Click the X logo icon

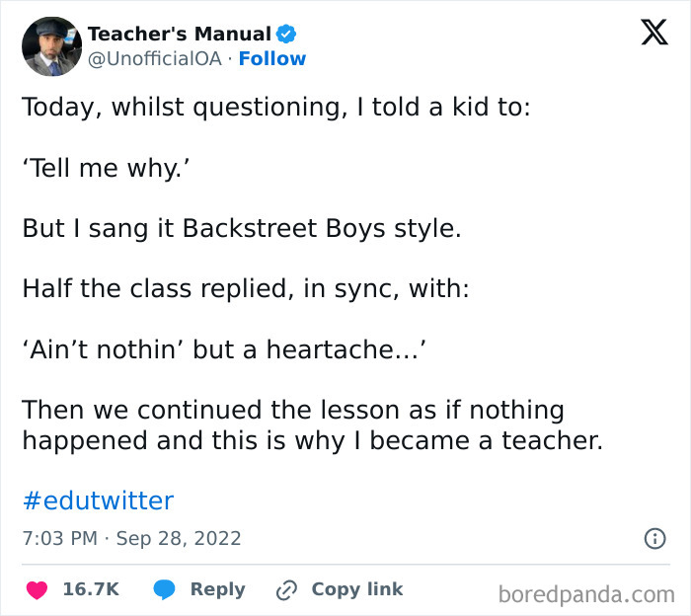[653, 34]
